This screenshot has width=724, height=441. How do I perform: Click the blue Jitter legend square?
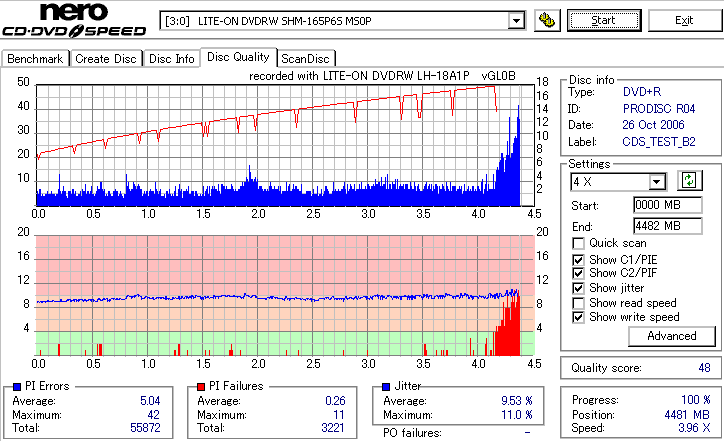click(x=386, y=387)
